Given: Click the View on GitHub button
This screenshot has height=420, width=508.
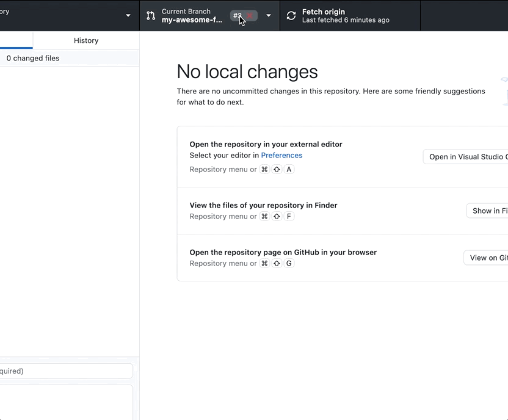Looking at the screenshot, I should (x=487, y=258).
